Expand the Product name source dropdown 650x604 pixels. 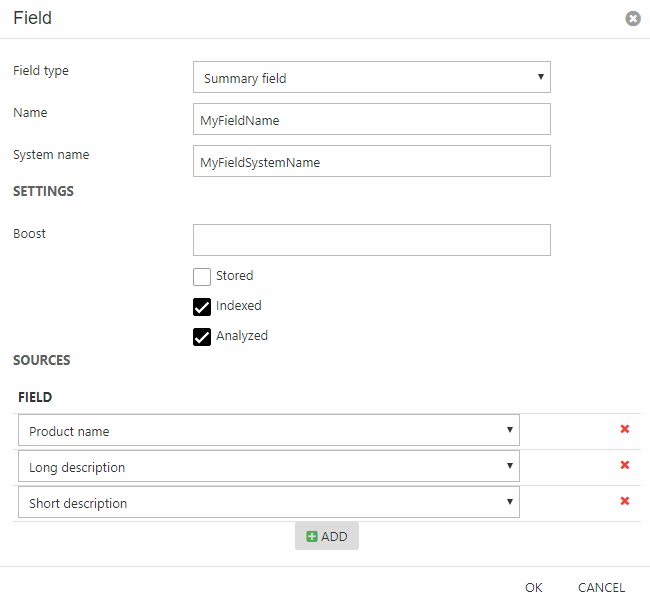tap(268, 430)
